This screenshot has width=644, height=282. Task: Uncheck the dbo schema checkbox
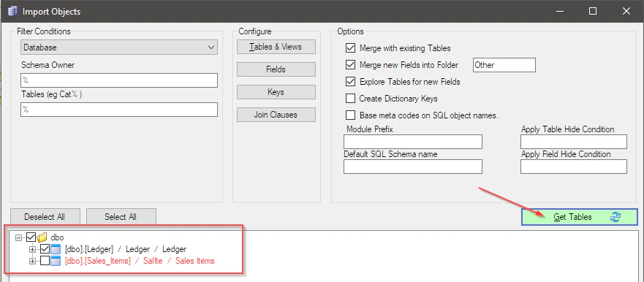(31, 237)
